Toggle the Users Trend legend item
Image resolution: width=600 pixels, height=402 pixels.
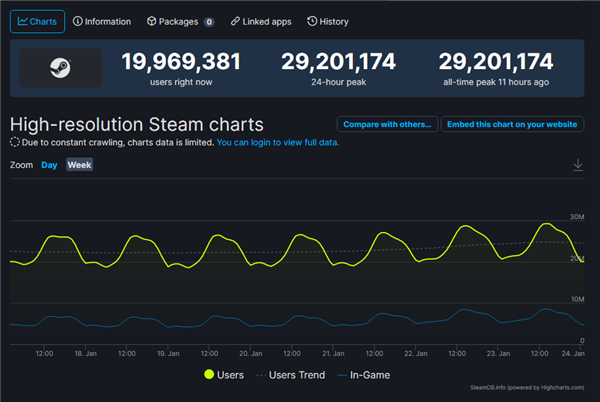coord(290,375)
